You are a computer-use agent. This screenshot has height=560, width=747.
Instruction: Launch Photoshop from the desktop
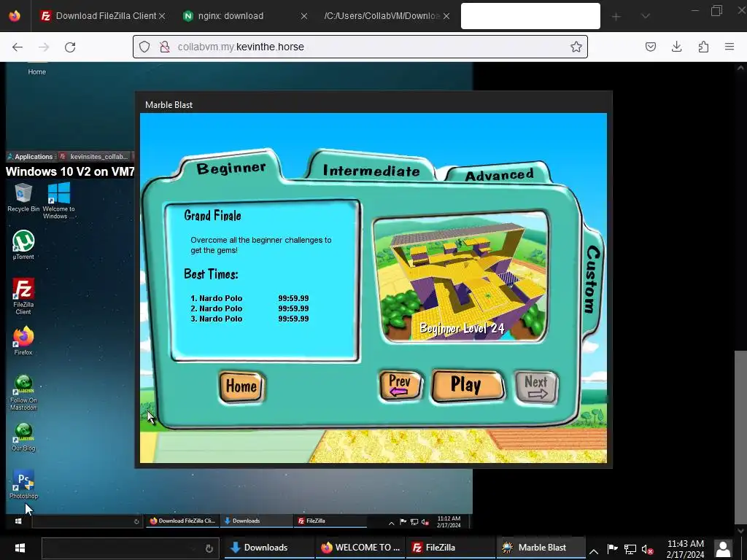click(x=23, y=485)
